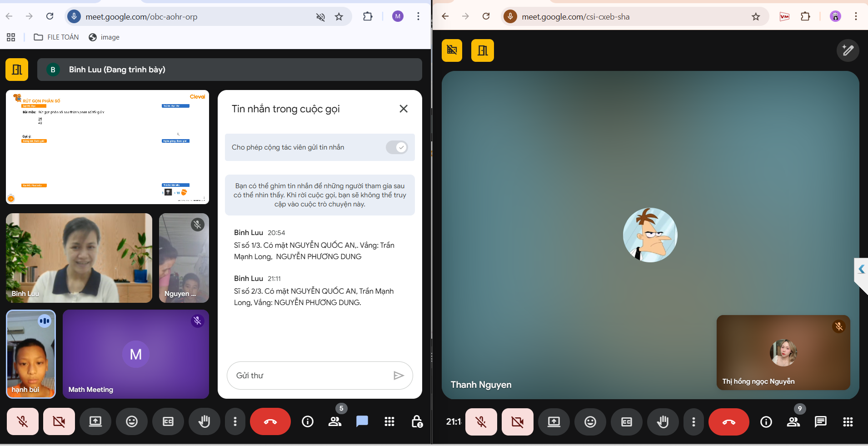Click the yellow room icon in right Meet

483,50
